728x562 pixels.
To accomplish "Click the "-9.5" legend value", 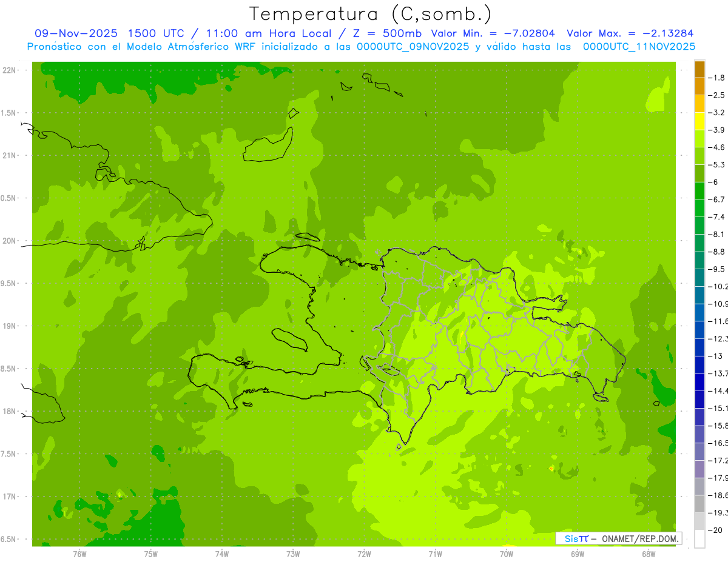I will coord(716,269).
